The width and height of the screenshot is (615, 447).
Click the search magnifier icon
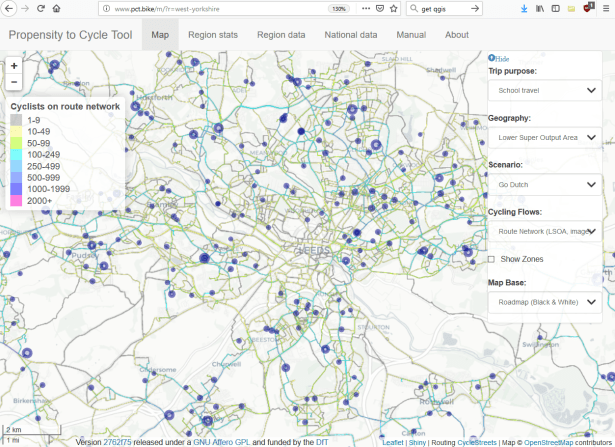coord(414,8)
